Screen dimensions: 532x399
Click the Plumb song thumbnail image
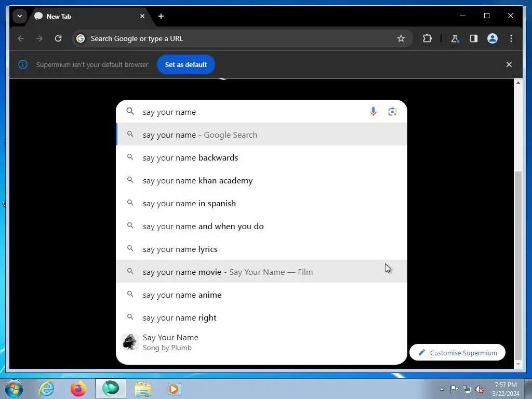point(130,342)
